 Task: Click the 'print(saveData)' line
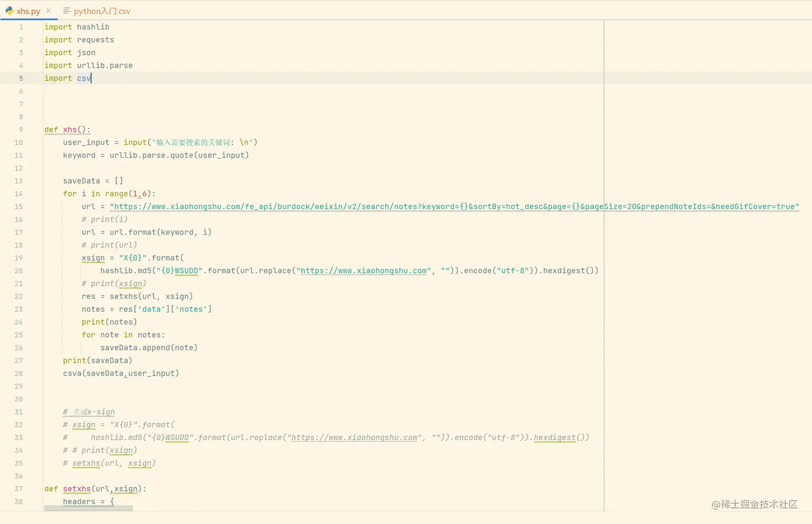click(x=97, y=361)
